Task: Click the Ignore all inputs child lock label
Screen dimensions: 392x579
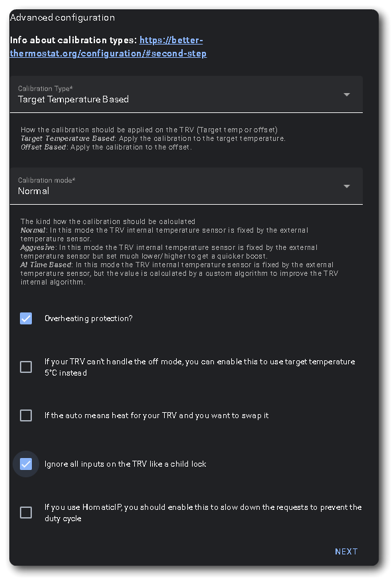Action: (x=125, y=464)
